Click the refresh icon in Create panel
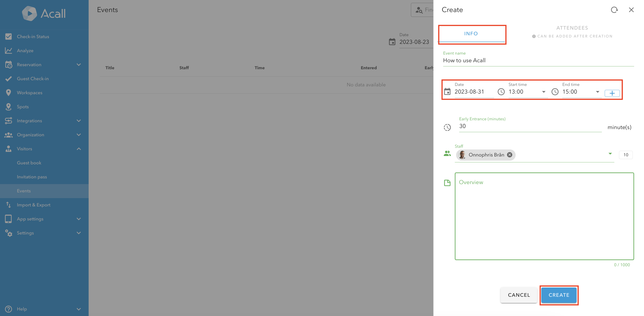 tap(614, 10)
